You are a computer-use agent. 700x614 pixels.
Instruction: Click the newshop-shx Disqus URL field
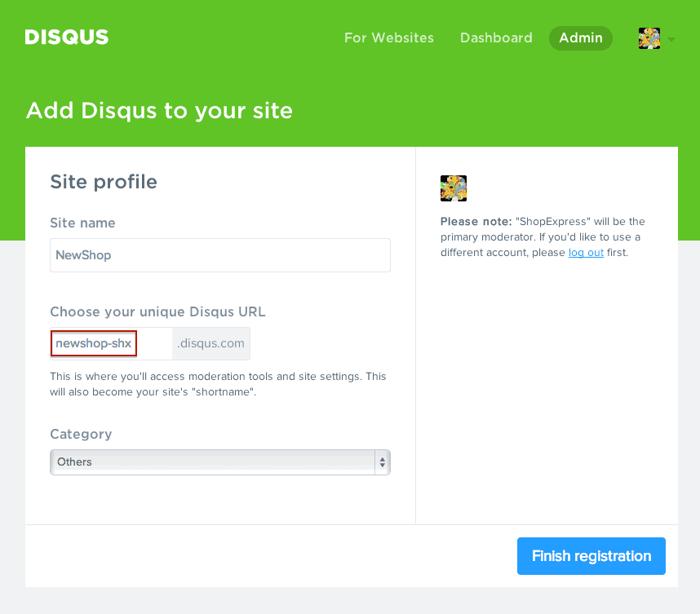pos(111,343)
